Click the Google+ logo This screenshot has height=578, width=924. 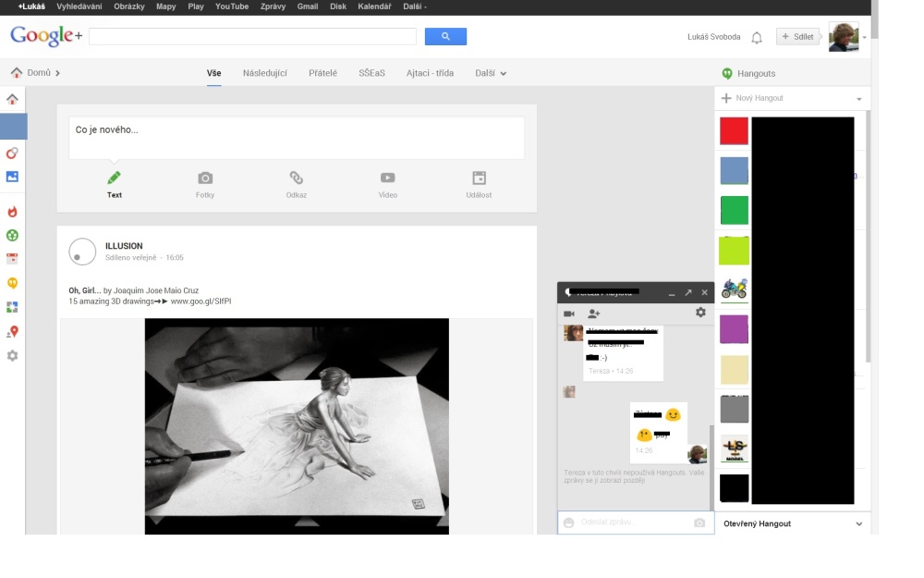click(46, 36)
